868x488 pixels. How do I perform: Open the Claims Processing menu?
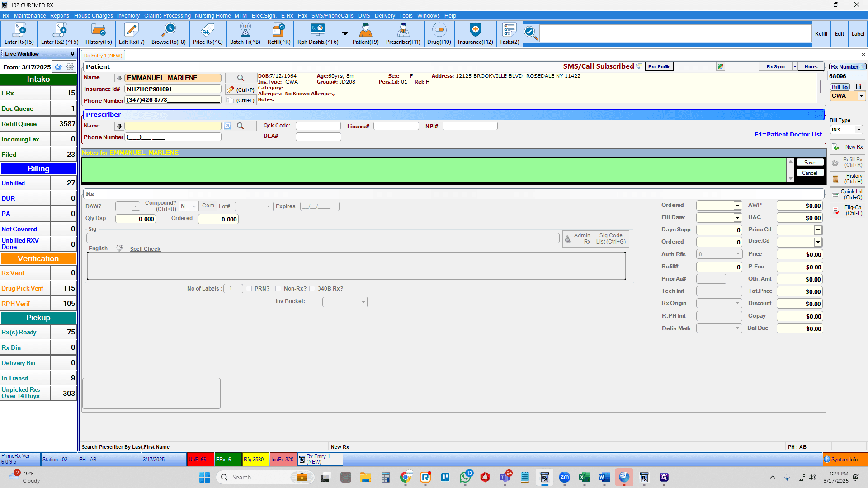[167, 16]
